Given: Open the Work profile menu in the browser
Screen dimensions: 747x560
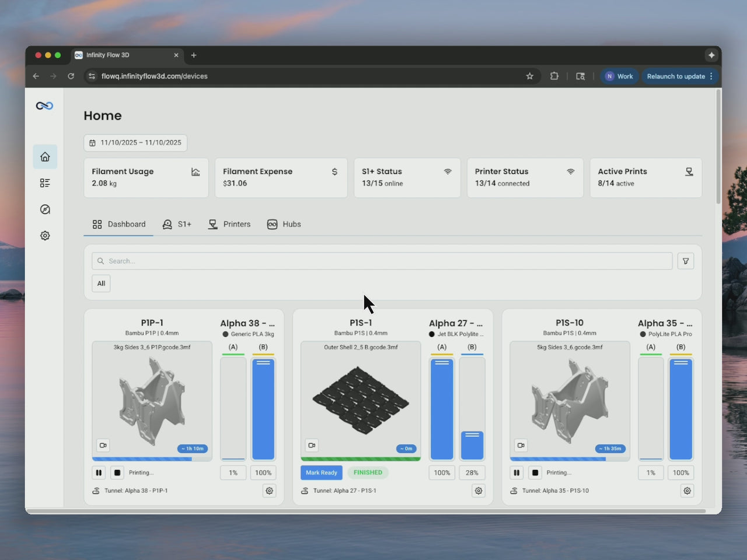Looking at the screenshot, I should 619,76.
